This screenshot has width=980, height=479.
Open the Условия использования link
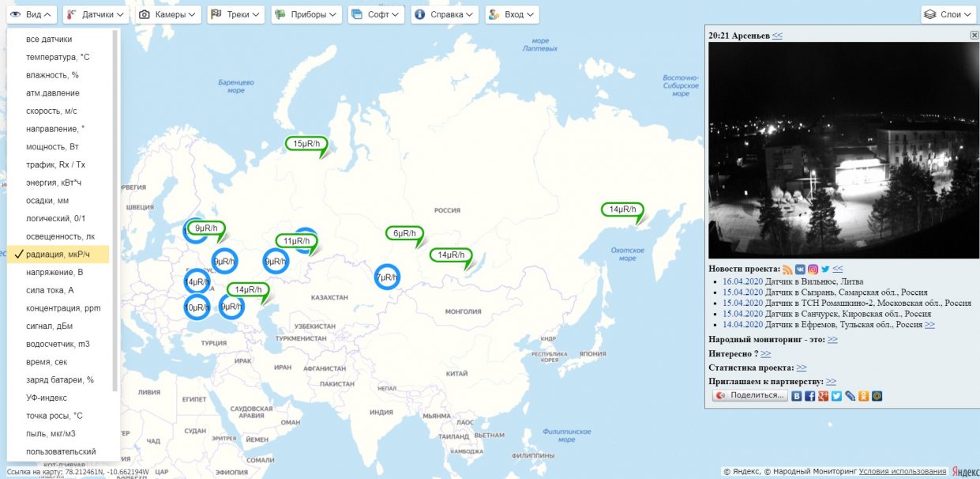click(x=903, y=472)
